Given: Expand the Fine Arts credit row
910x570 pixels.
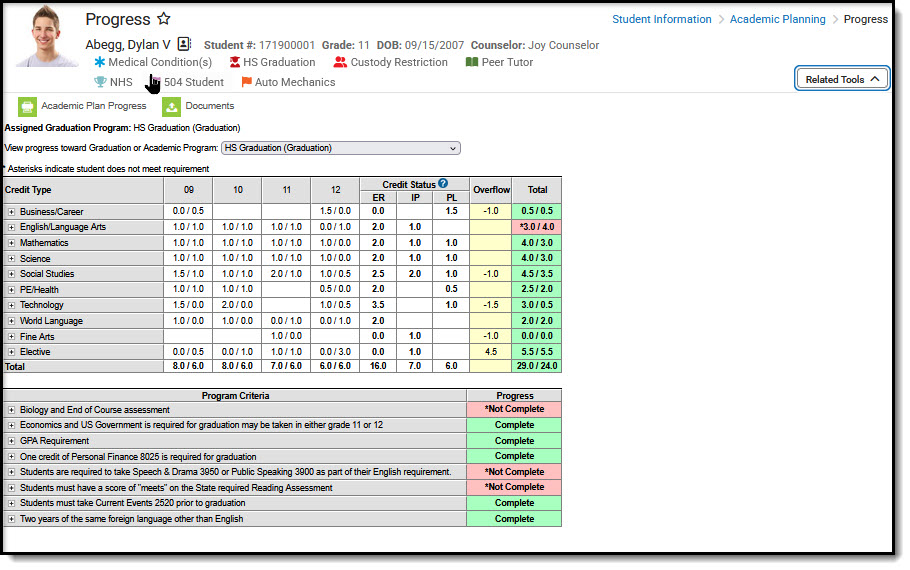Looking at the screenshot, I should pyautogui.click(x=11, y=336).
